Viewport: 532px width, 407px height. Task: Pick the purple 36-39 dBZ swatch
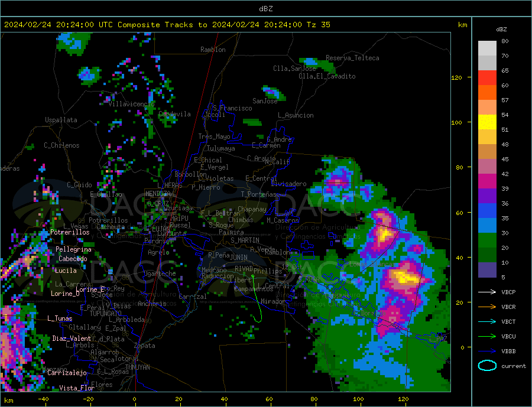tap(487, 196)
